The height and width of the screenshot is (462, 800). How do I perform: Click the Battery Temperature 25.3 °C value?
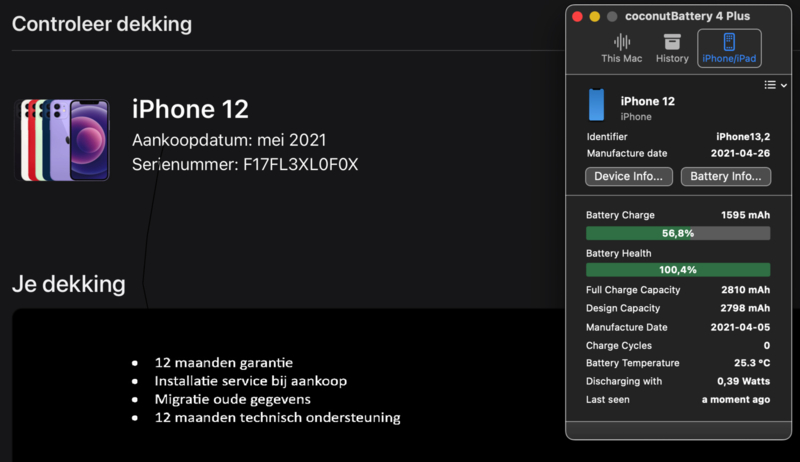pos(752,363)
